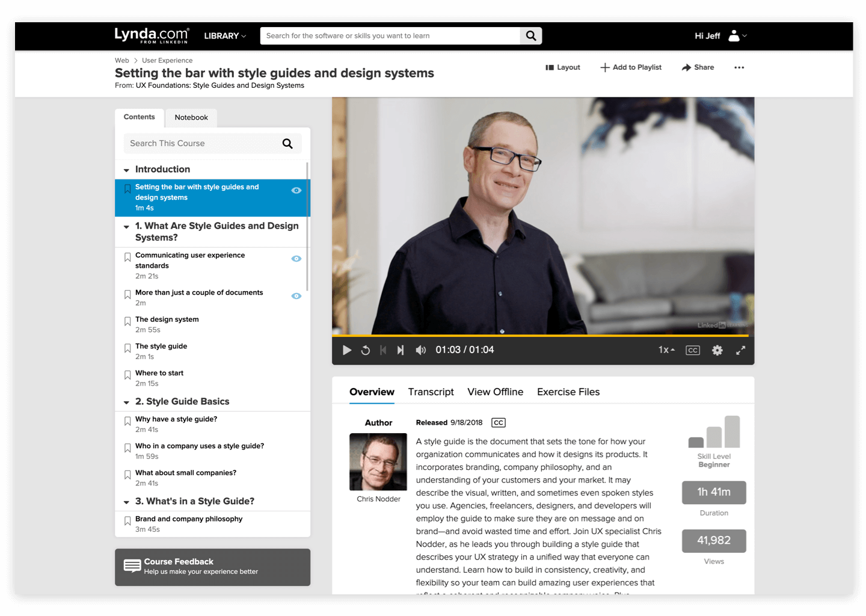Switch to the Notebook tab

[x=191, y=118]
